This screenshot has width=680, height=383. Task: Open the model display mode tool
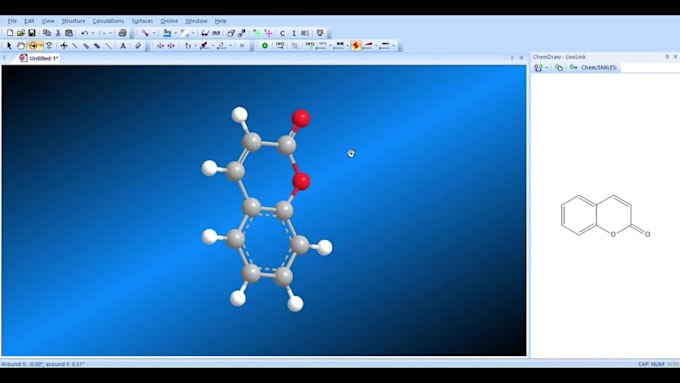click(145, 33)
